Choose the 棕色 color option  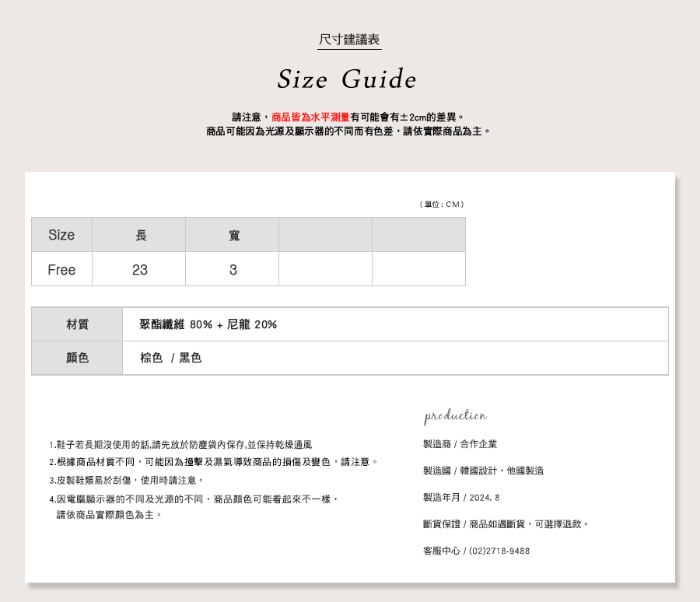[152, 358]
